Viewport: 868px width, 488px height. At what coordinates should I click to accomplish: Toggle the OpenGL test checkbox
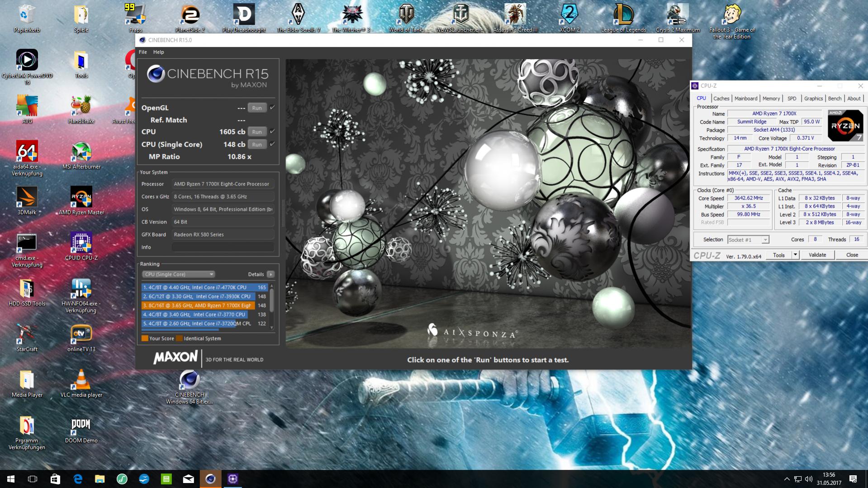point(272,108)
